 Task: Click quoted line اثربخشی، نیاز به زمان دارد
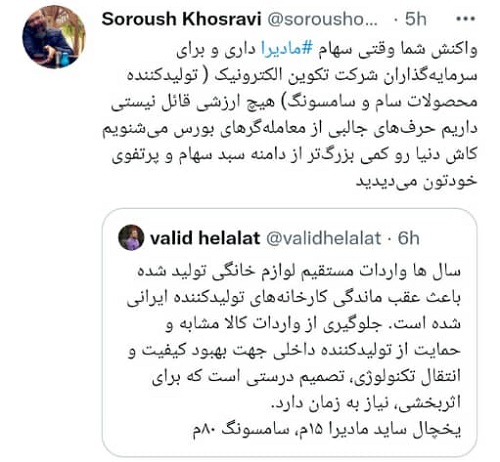(366, 403)
